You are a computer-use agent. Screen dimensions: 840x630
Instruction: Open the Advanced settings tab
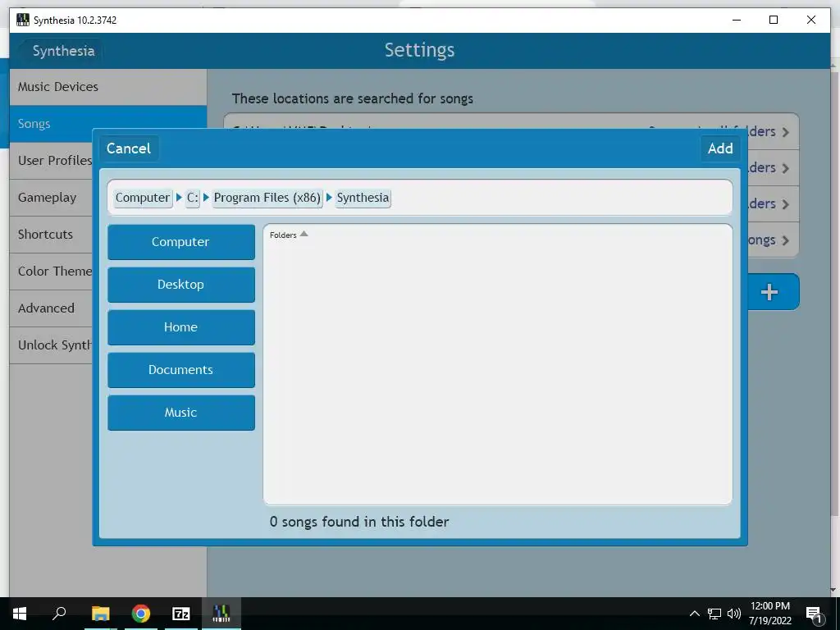click(51, 308)
